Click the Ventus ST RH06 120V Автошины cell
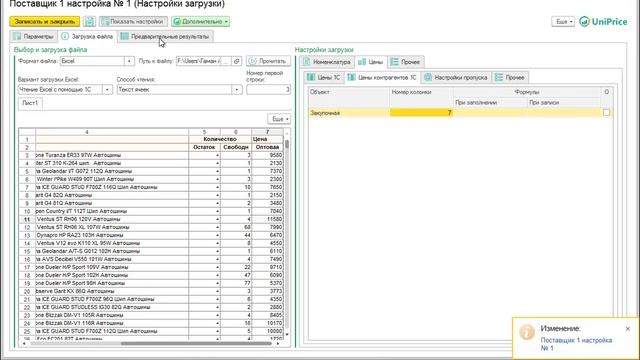The width and height of the screenshot is (640, 360). [112, 219]
